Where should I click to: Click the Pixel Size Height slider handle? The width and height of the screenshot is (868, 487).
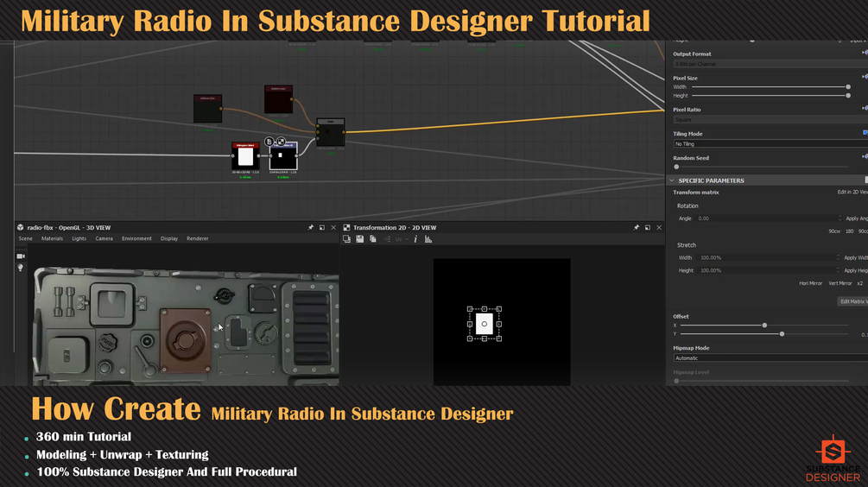click(x=848, y=96)
